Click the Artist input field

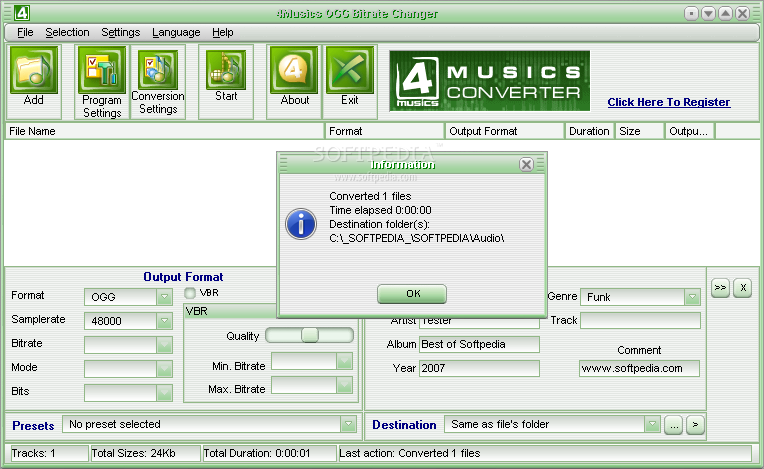point(479,322)
